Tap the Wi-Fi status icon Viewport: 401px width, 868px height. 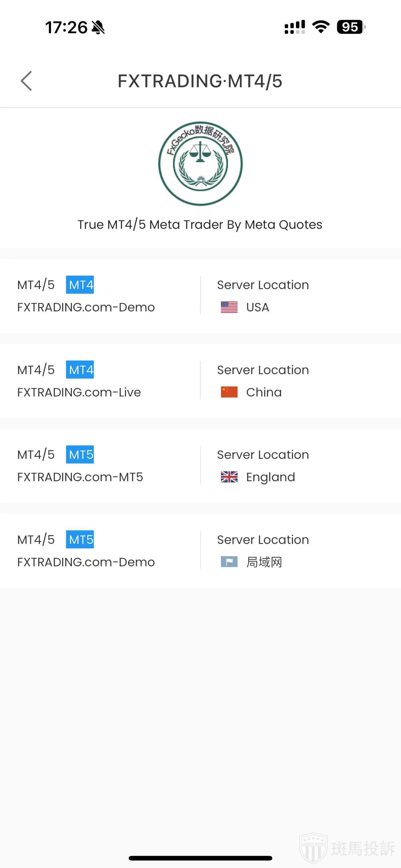[321, 27]
